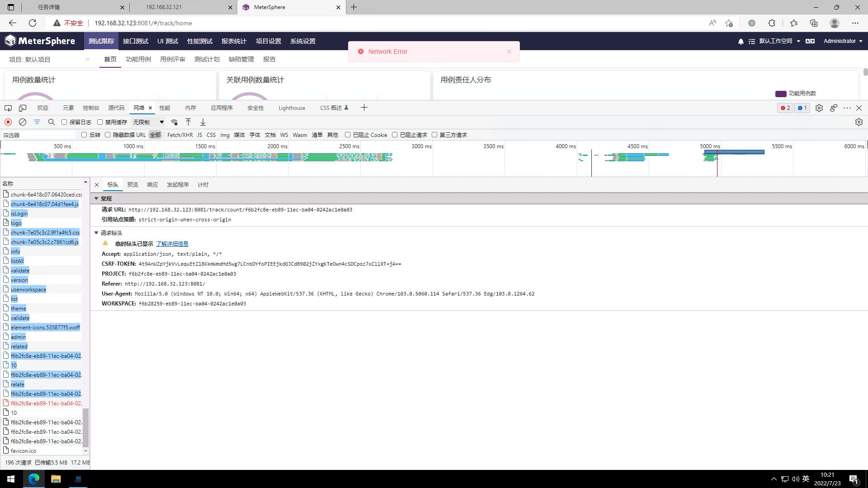Open the 响应 tab of the request

(x=152, y=184)
